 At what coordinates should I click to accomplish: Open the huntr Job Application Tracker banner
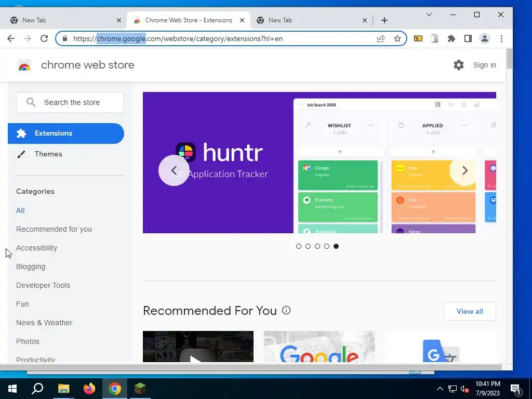point(320,163)
